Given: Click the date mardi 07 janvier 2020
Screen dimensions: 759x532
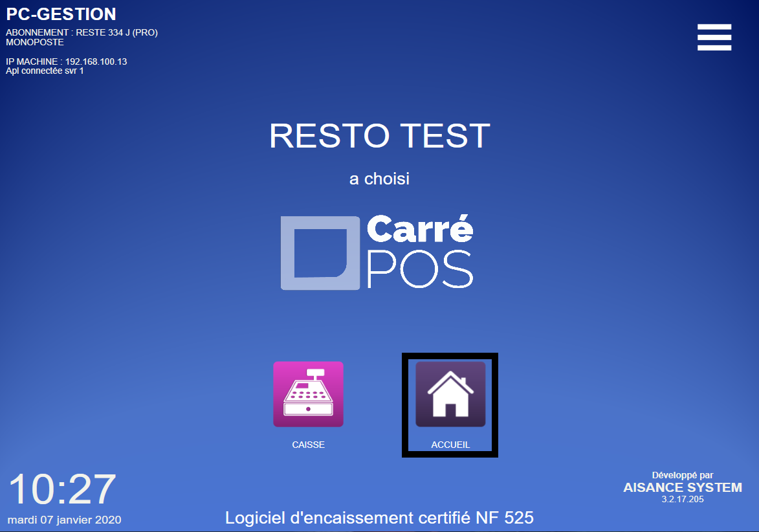Looking at the screenshot, I should pos(64,520).
